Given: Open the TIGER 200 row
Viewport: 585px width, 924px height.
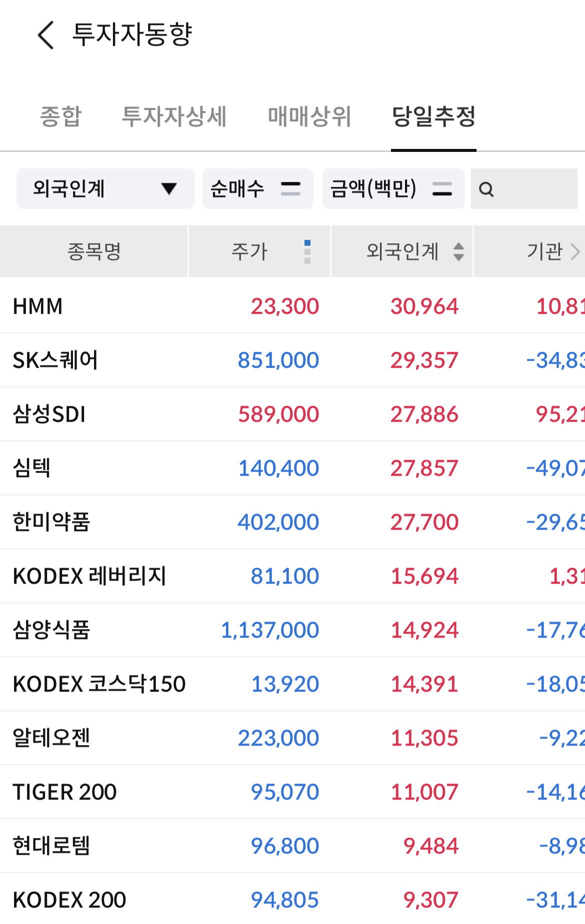Looking at the screenshot, I should click(x=292, y=792).
